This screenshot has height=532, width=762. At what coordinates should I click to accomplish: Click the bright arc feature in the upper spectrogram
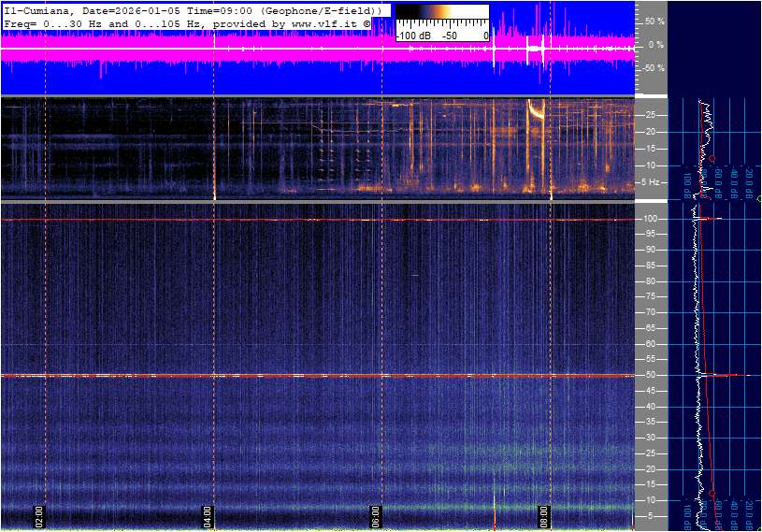[537, 110]
